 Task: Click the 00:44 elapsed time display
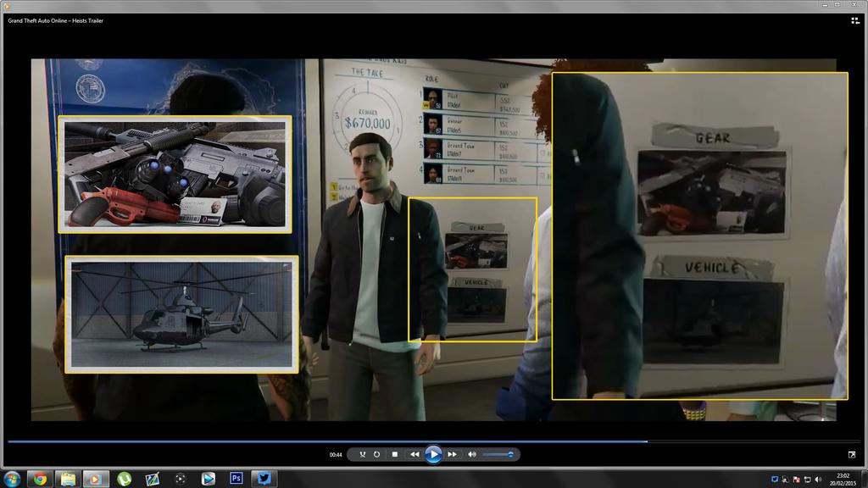tap(336, 455)
